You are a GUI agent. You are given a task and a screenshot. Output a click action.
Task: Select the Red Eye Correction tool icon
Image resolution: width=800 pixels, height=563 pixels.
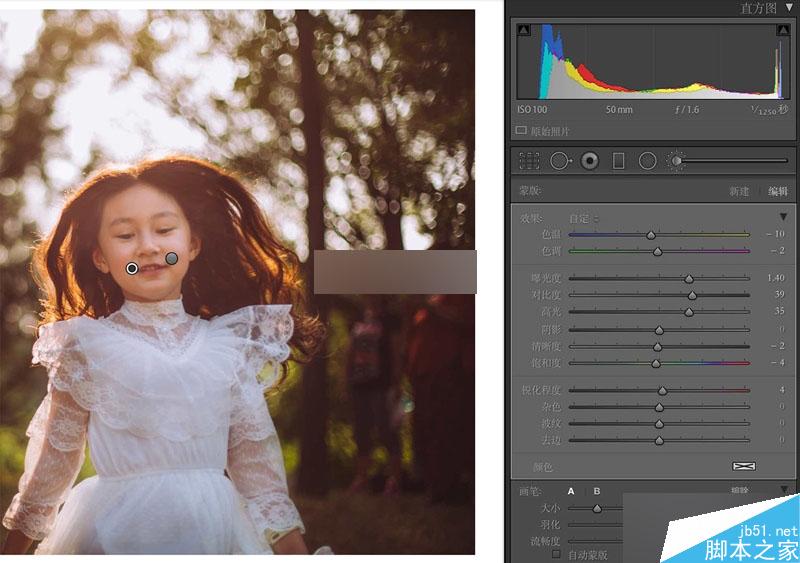pos(590,161)
